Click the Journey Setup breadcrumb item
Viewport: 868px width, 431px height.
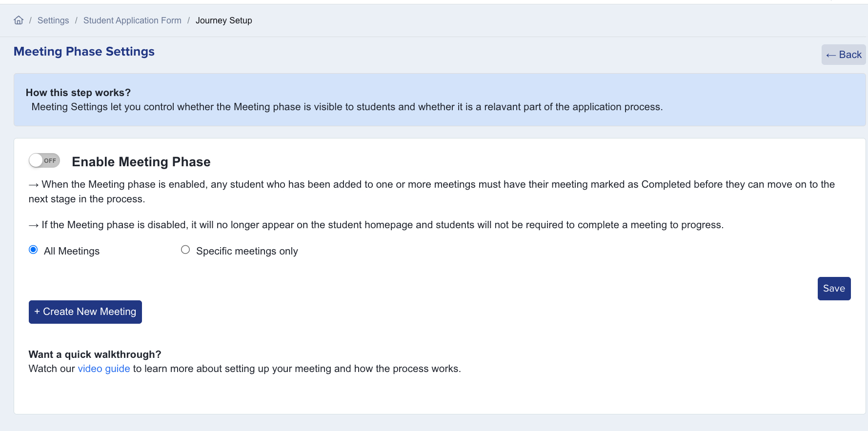(x=223, y=20)
